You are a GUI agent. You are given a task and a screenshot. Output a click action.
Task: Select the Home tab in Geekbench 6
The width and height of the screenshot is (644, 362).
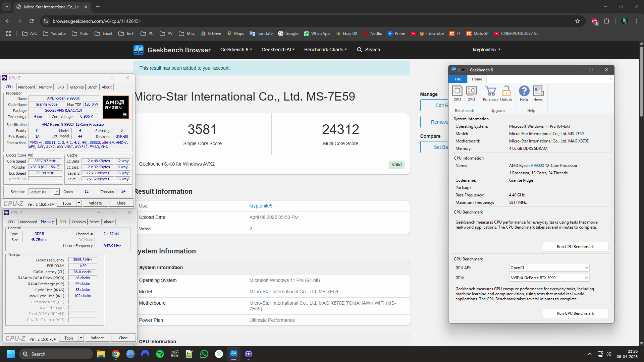477,79
